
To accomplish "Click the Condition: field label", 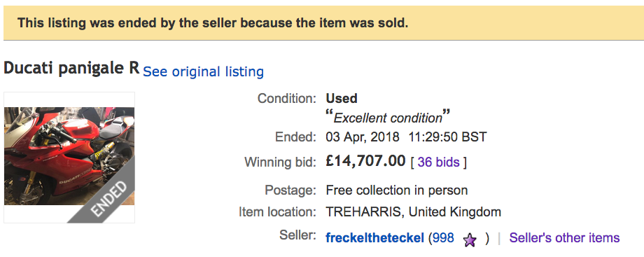I will click(x=287, y=99).
